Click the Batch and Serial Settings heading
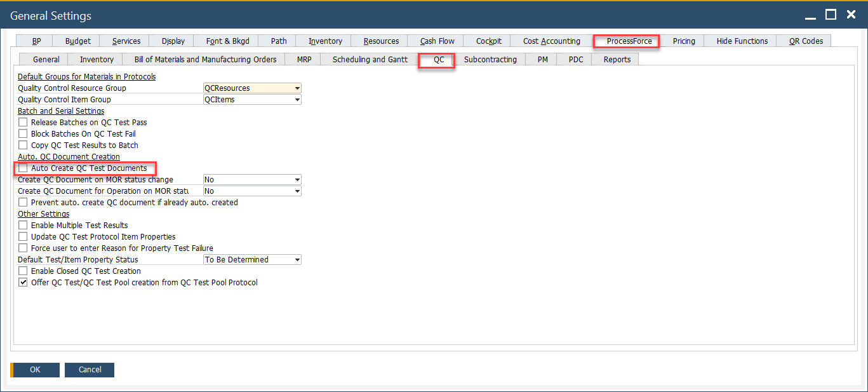The width and height of the screenshot is (868, 392). click(x=60, y=111)
